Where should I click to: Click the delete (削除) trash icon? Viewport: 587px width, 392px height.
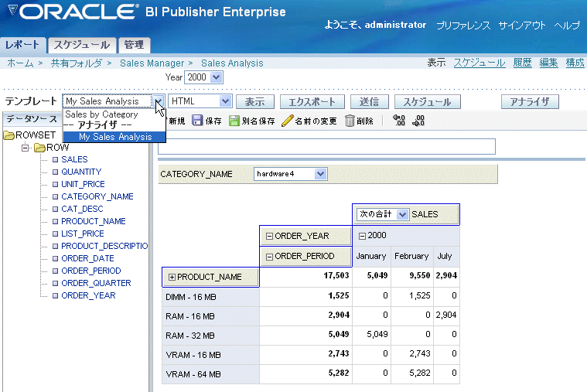click(350, 121)
